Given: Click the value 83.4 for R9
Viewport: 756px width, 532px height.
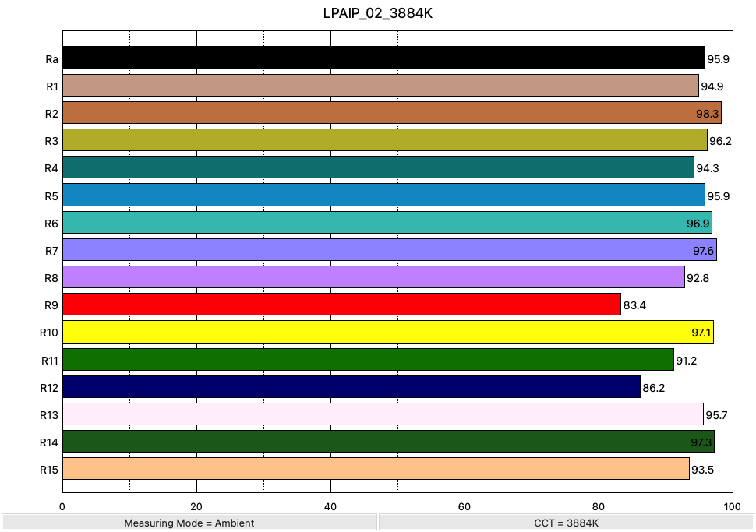Looking at the screenshot, I should (634, 305).
